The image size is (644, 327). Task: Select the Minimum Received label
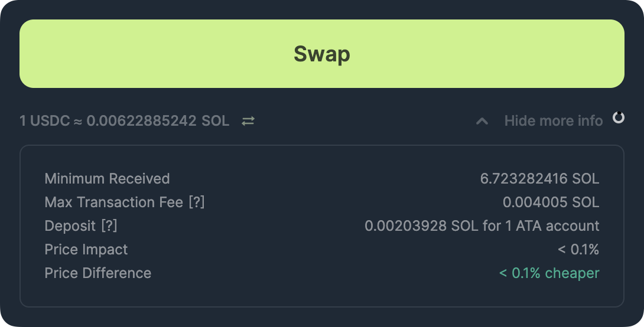point(107,179)
